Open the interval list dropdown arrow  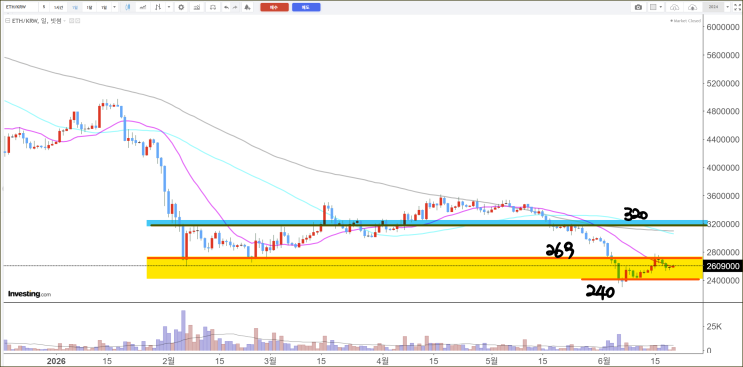click(x=114, y=7)
